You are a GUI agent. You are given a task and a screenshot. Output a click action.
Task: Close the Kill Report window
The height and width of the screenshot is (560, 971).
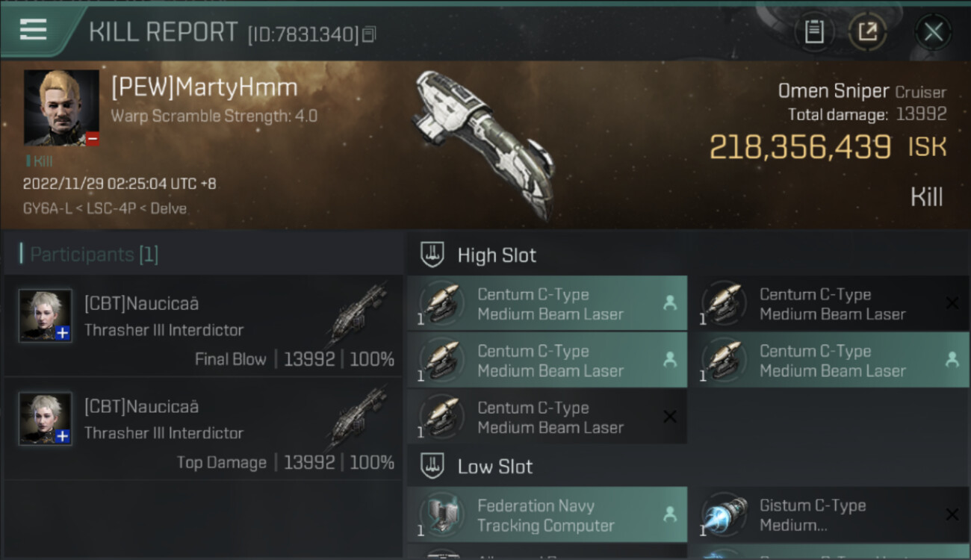coord(933,31)
